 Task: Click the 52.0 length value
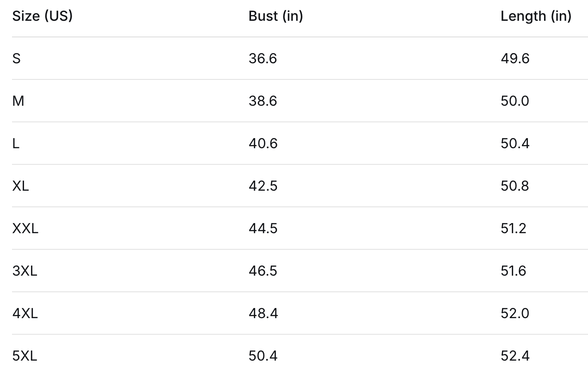[x=514, y=314]
